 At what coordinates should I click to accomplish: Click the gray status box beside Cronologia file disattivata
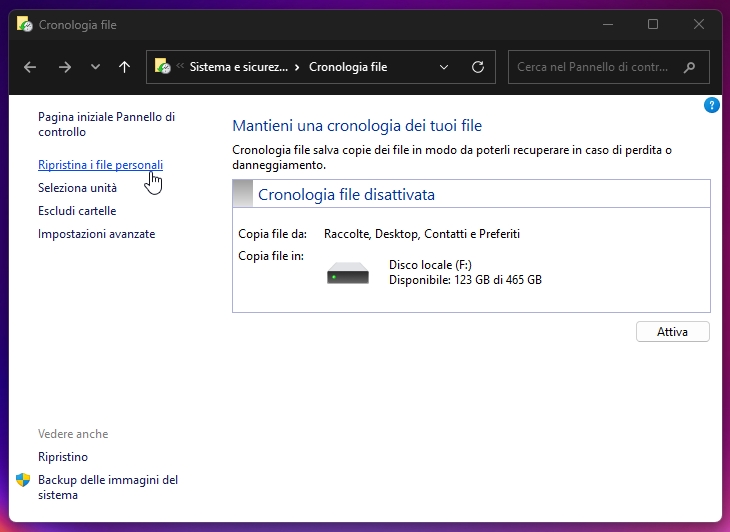click(243, 194)
